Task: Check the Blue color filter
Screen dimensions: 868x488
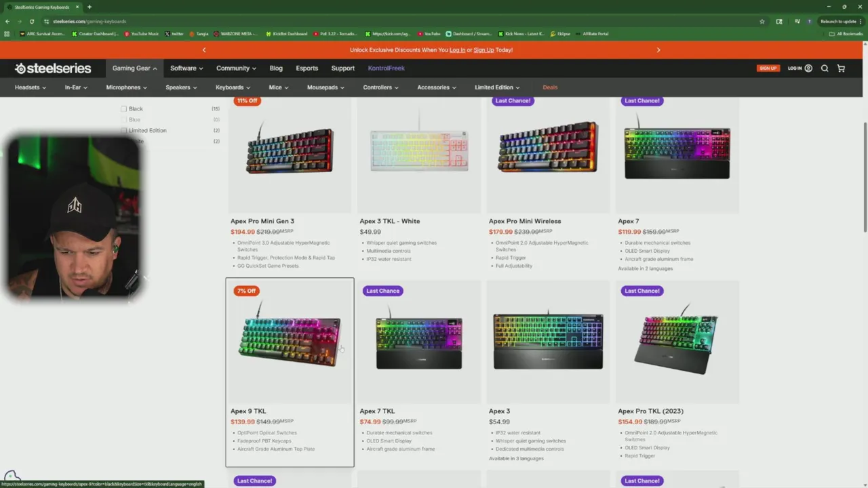Action: coord(123,119)
